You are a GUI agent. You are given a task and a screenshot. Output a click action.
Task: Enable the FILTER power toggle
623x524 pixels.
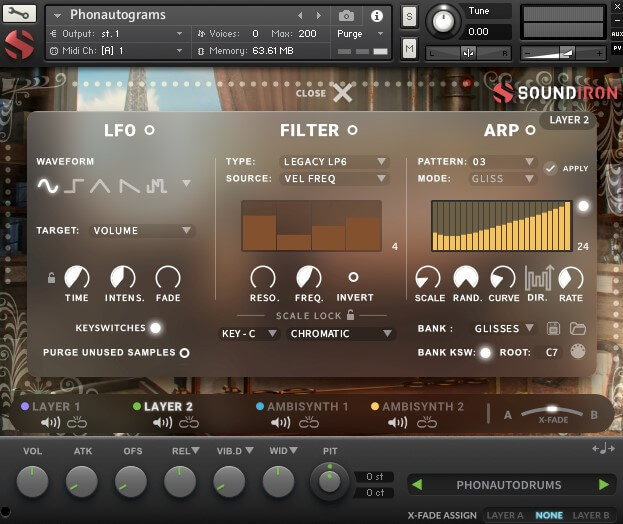coord(352,130)
